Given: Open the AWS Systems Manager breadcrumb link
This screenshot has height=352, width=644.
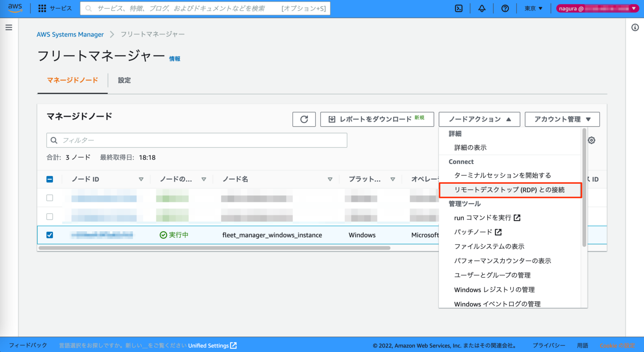Looking at the screenshot, I should click(70, 34).
